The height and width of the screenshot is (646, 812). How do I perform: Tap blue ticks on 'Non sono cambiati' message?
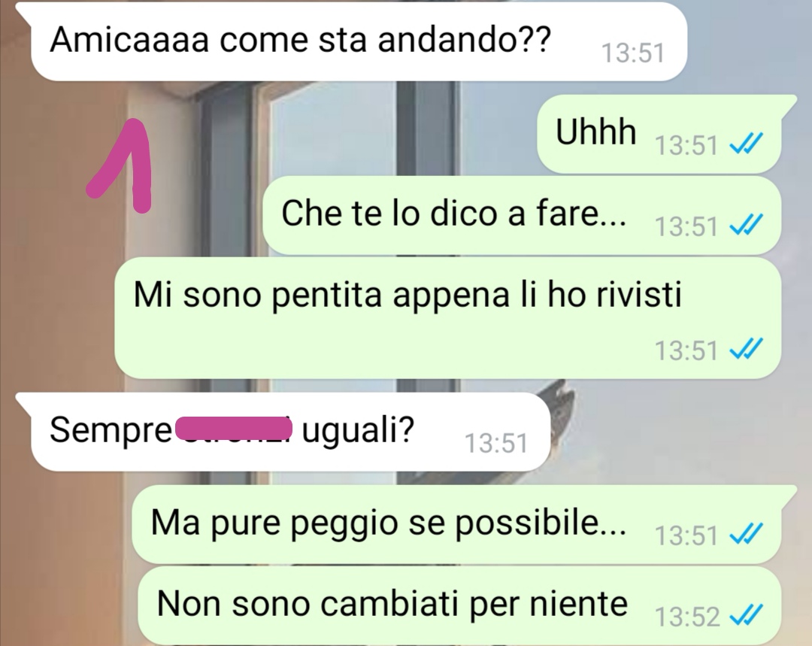[x=746, y=615]
